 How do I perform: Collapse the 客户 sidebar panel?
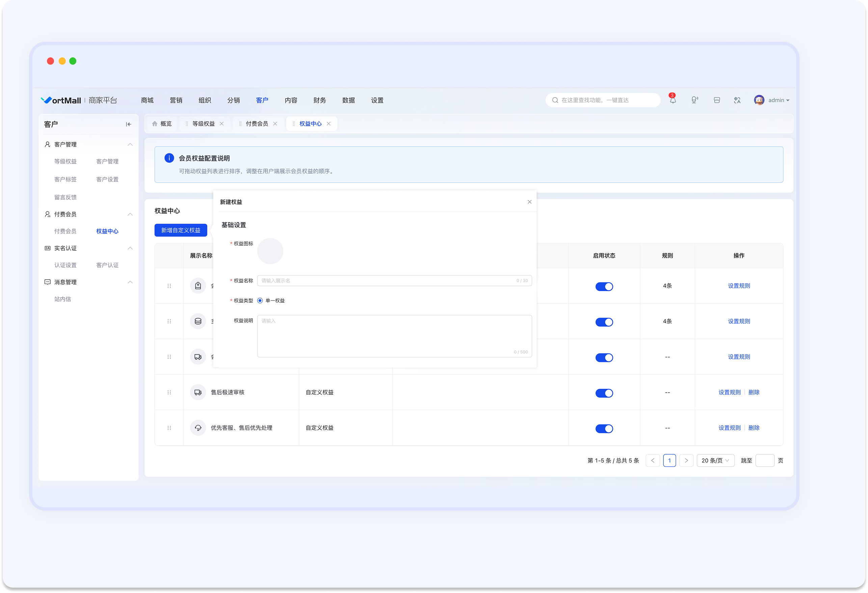[x=129, y=124]
